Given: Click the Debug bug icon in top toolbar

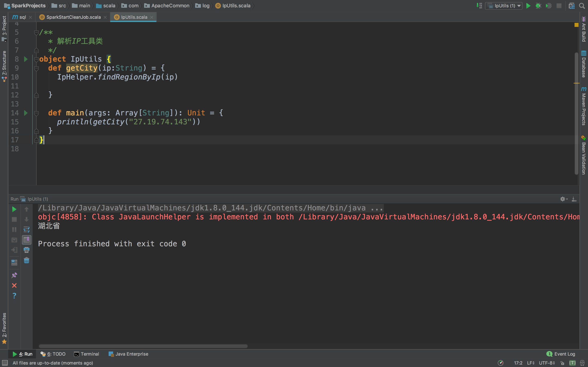Looking at the screenshot, I should click(538, 6).
